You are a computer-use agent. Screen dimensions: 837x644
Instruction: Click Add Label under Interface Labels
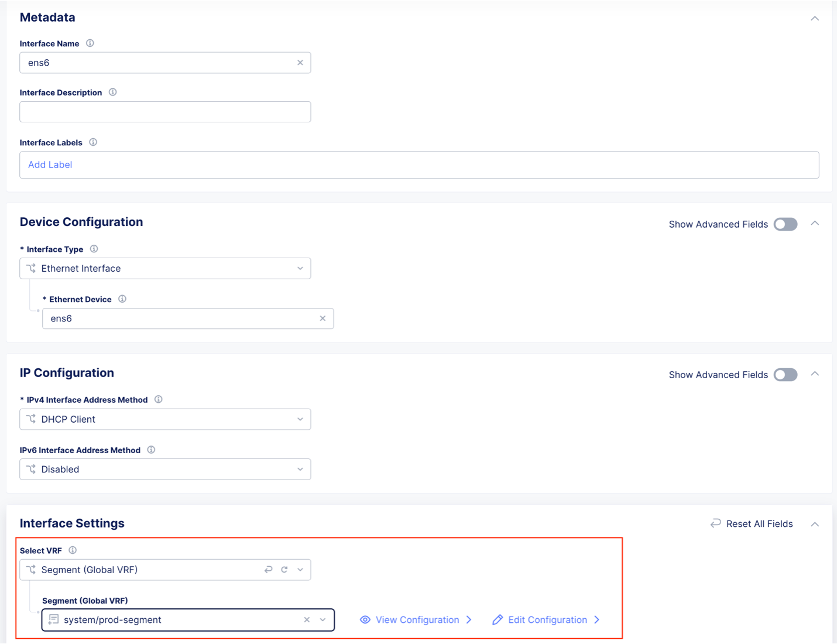(x=50, y=165)
